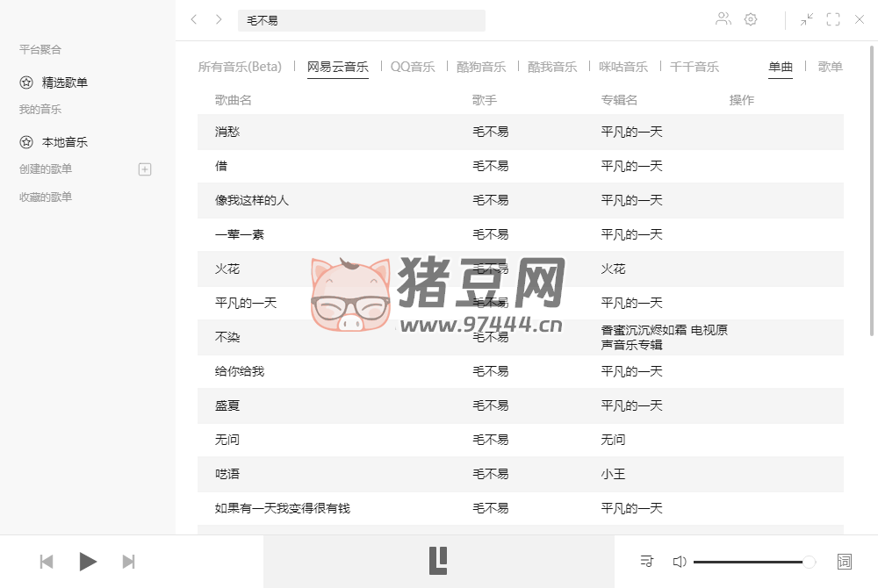This screenshot has height=588, width=878.
Task: Skip to the next track
Action: pos(128,562)
